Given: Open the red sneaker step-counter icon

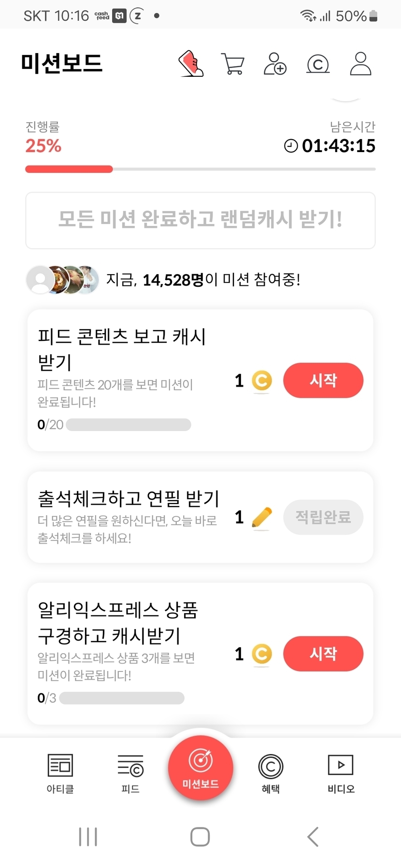Looking at the screenshot, I should [x=191, y=64].
